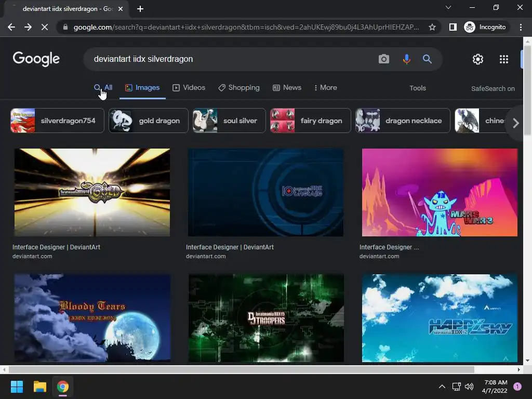Bookmark this page with the star icon
The height and width of the screenshot is (399, 532).
(x=432, y=27)
